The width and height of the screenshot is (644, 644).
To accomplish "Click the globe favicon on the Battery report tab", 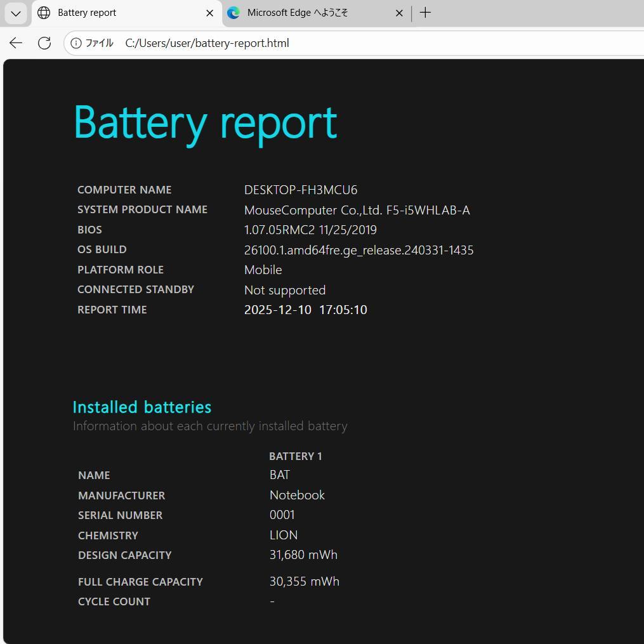I will (x=43, y=13).
